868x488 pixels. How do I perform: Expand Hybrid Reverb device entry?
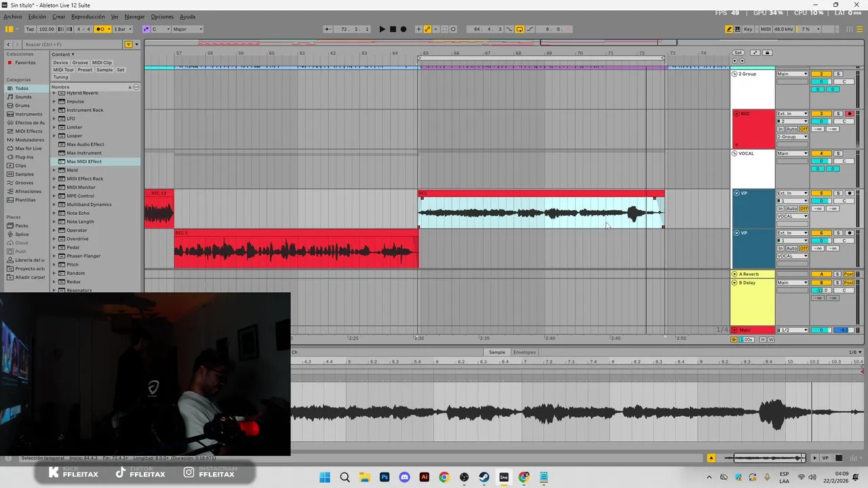click(x=54, y=93)
